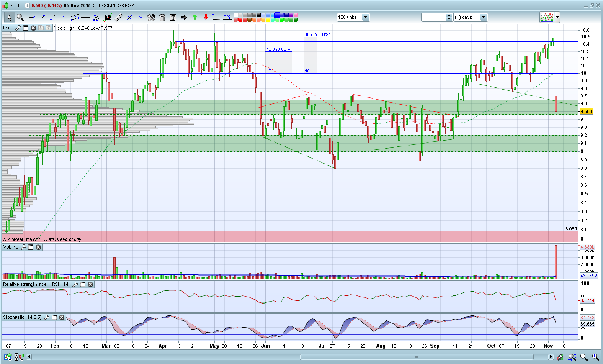Open the 100 units dropdown
The height and width of the screenshot is (364, 603).
pos(366,17)
